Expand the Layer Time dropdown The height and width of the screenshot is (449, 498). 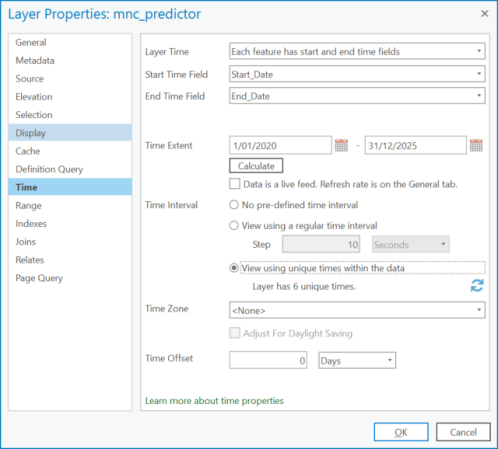pyautogui.click(x=357, y=51)
